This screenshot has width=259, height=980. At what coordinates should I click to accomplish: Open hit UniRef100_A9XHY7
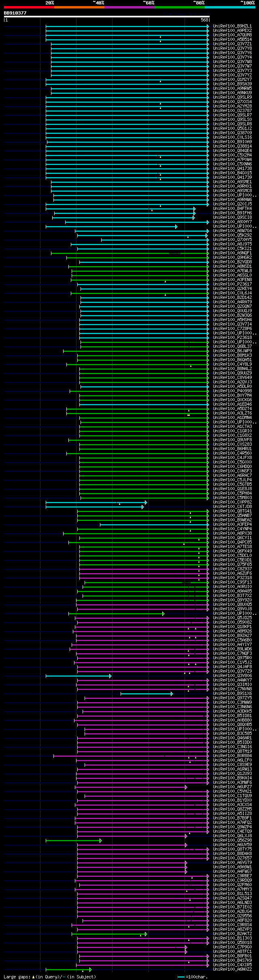point(232,222)
